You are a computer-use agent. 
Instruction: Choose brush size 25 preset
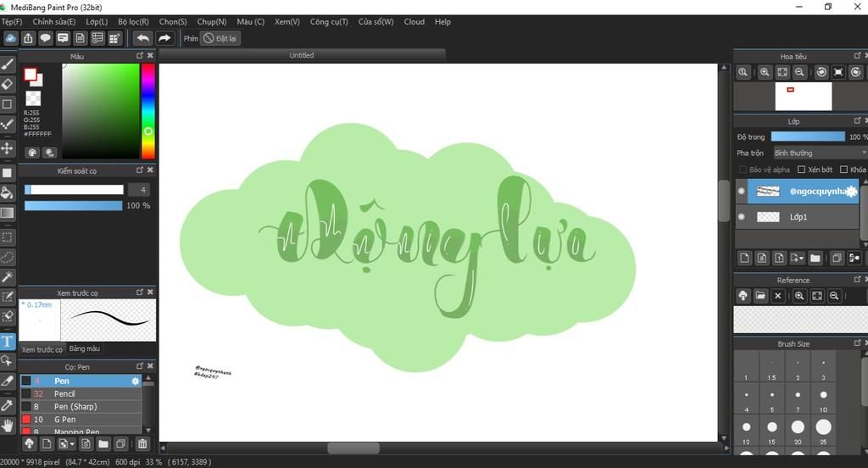823,432
